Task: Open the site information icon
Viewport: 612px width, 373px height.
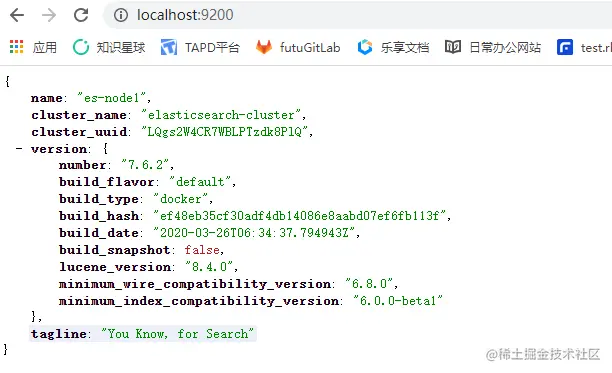Action: [x=121, y=15]
